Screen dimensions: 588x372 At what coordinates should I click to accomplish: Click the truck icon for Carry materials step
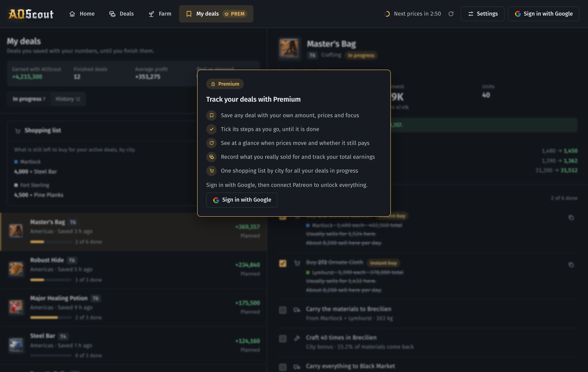297,310
